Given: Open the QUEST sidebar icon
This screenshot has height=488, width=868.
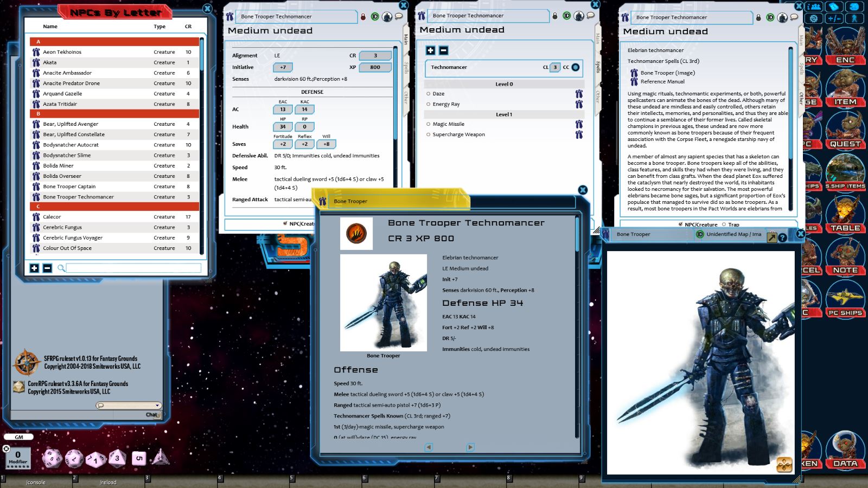Looking at the screenshot, I should point(845,144).
